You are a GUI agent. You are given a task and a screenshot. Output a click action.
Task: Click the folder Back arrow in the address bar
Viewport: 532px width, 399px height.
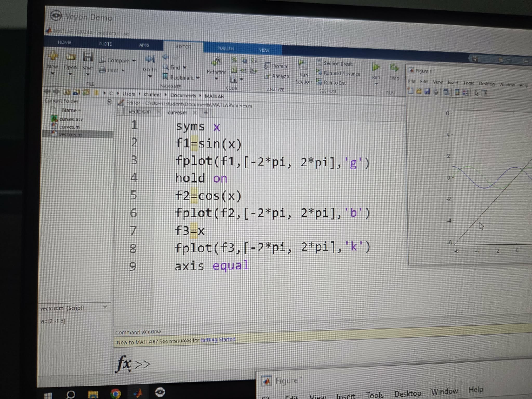47,91
